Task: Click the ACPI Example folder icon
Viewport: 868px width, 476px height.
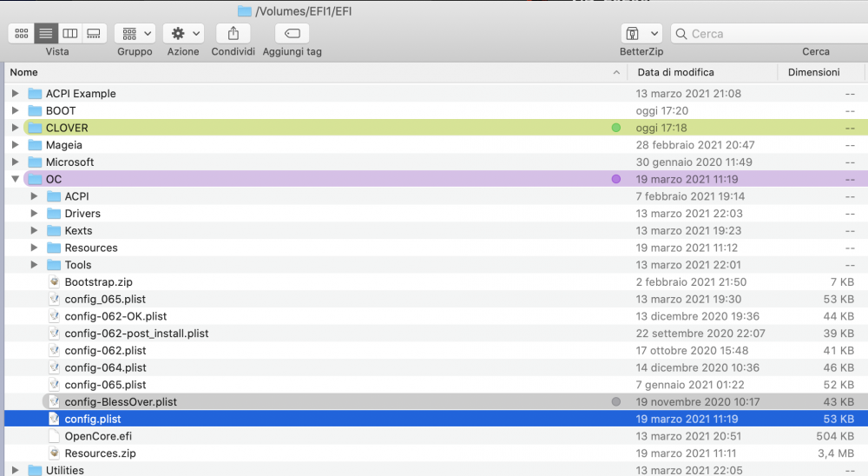Action: pyautogui.click(x=35, y=94)
